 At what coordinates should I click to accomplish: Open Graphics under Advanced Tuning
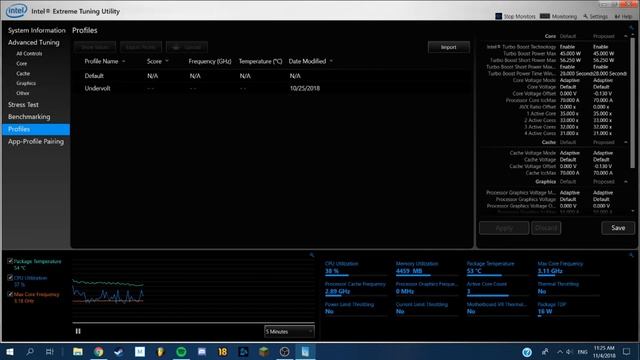tap(26, 83)
